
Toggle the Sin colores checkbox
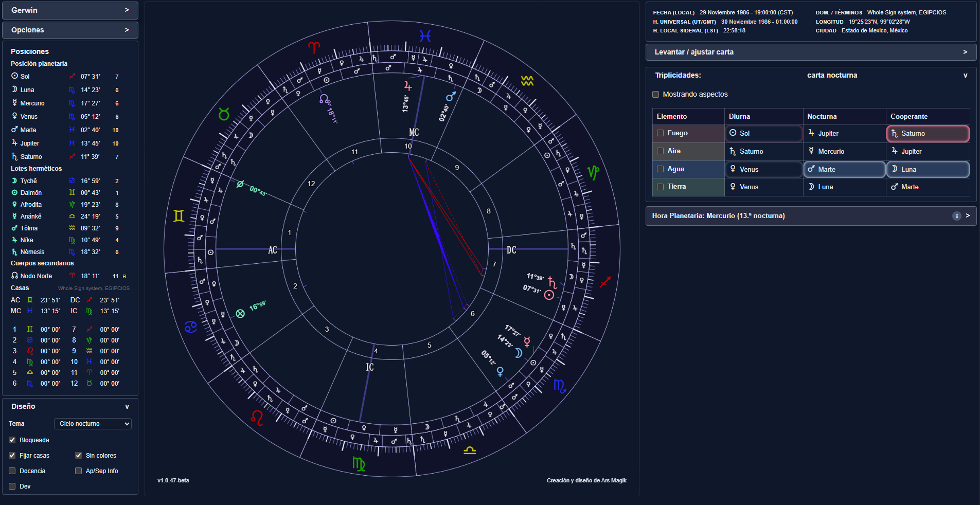tap(79, 456)
